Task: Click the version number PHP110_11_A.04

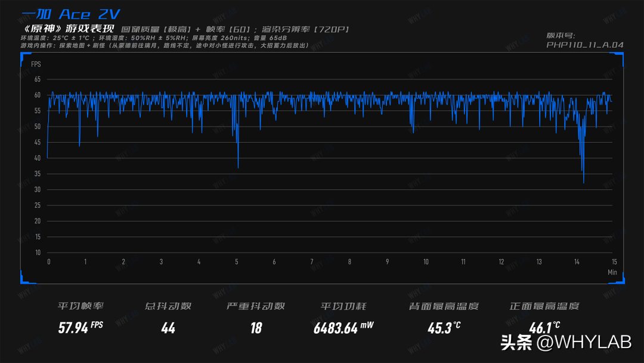Action: click(585, 45)
